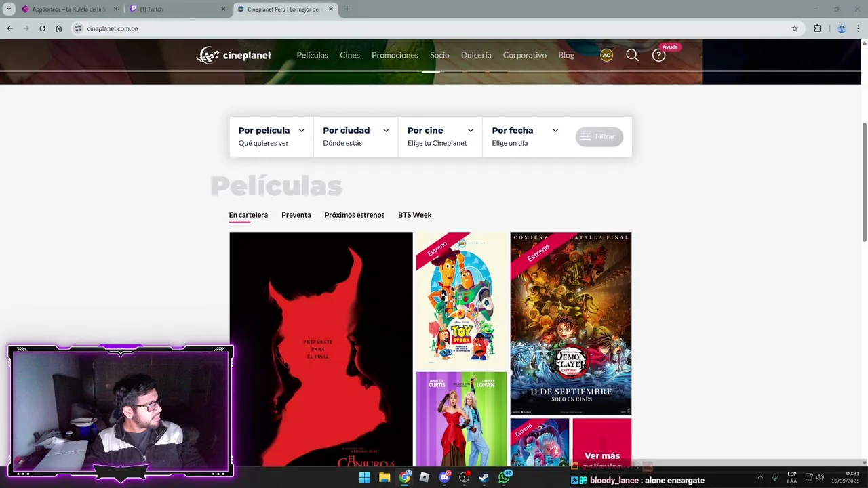Select the second carousel slide indicator
Viewport: 868px width, 488px height.
coord(453,71)
